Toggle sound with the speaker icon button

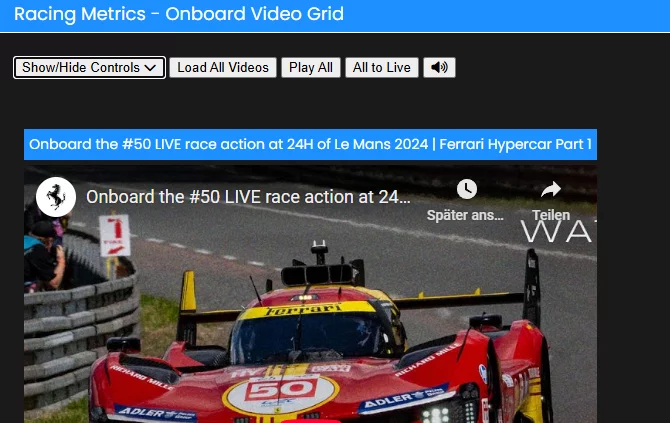[x=439, y=68]
